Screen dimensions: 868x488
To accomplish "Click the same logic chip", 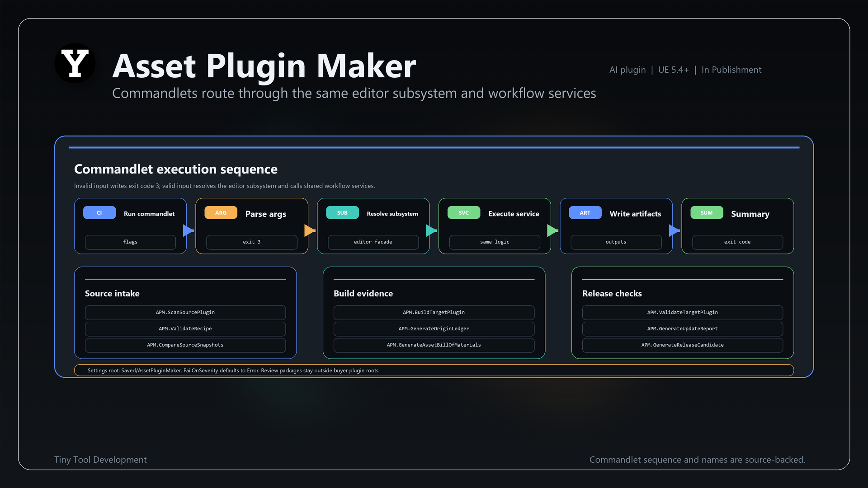I will click(495, 242).
